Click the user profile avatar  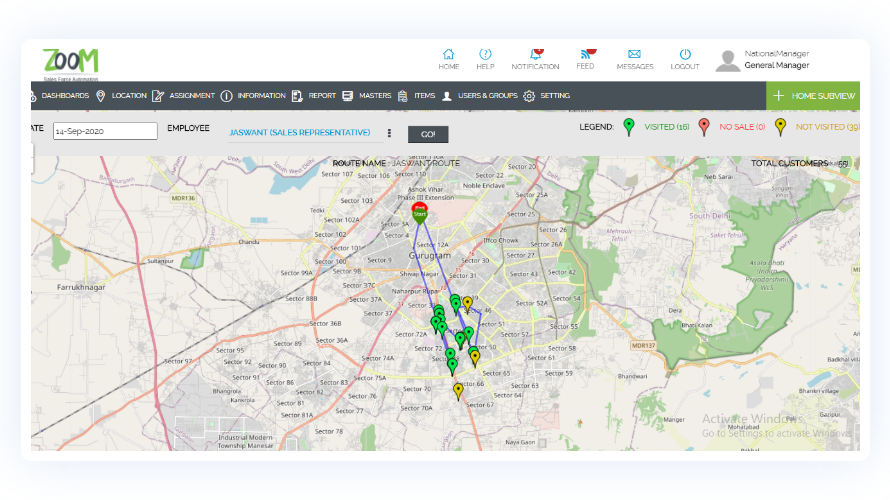(728, 60)
